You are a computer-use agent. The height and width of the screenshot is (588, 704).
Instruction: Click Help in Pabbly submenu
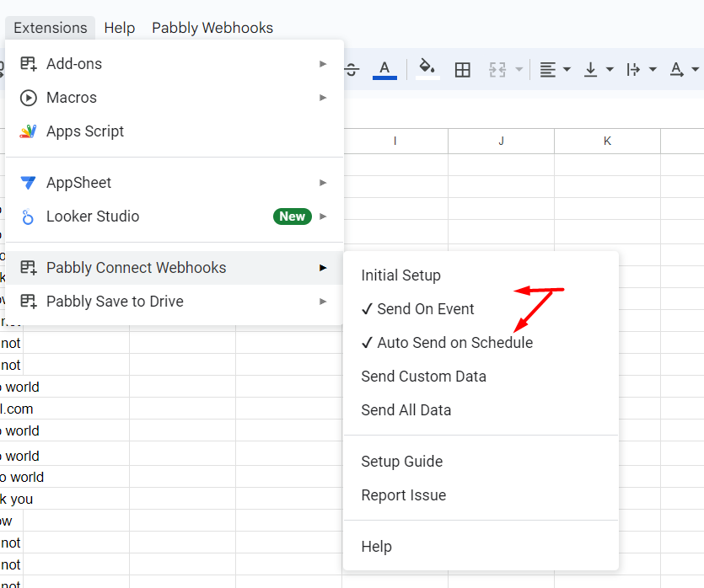pos(481,546)
